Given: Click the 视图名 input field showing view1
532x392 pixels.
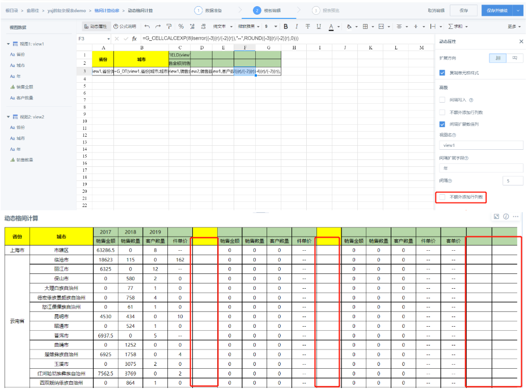Looking at the screenshot, I should 481,145.
